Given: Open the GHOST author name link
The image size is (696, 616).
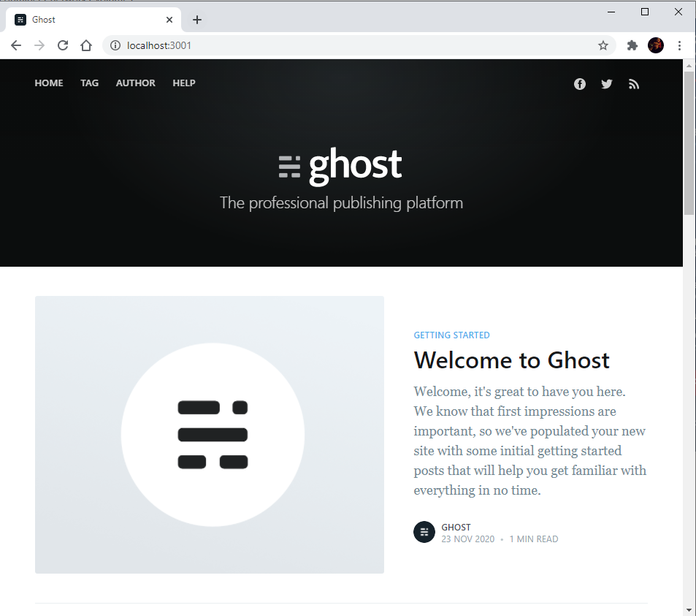Looking at the screenshot, I should (456, 527).
